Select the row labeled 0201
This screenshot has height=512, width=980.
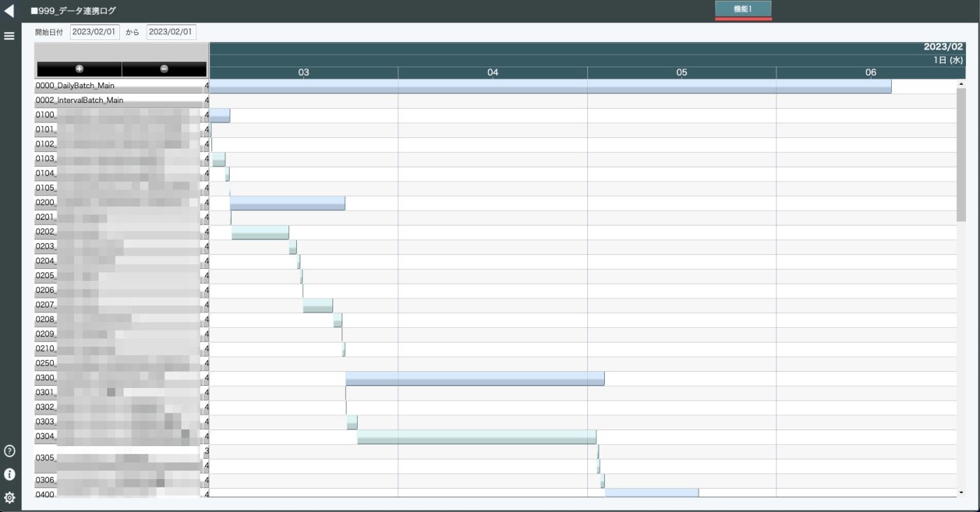point(118,218)
